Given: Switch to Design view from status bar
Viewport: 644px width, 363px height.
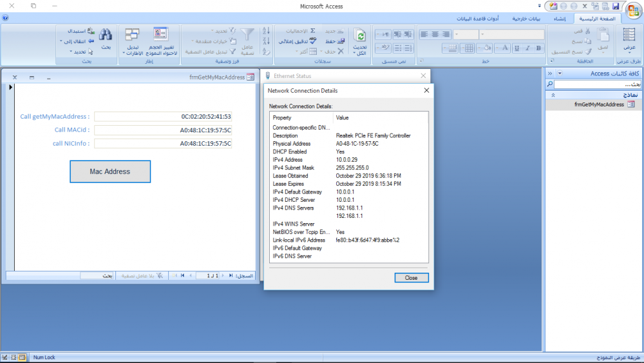Looking at the screenshot, I should click(x=5, y=358).
